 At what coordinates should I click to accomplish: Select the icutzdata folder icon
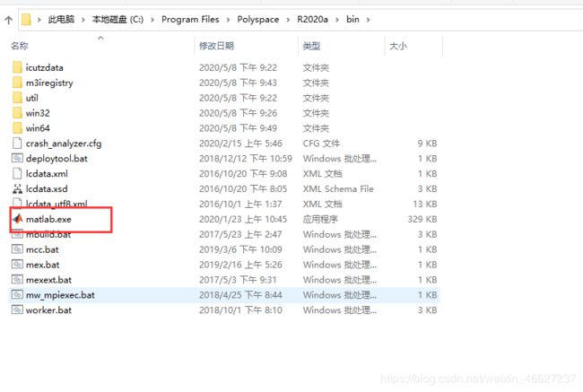click(17, 67)
